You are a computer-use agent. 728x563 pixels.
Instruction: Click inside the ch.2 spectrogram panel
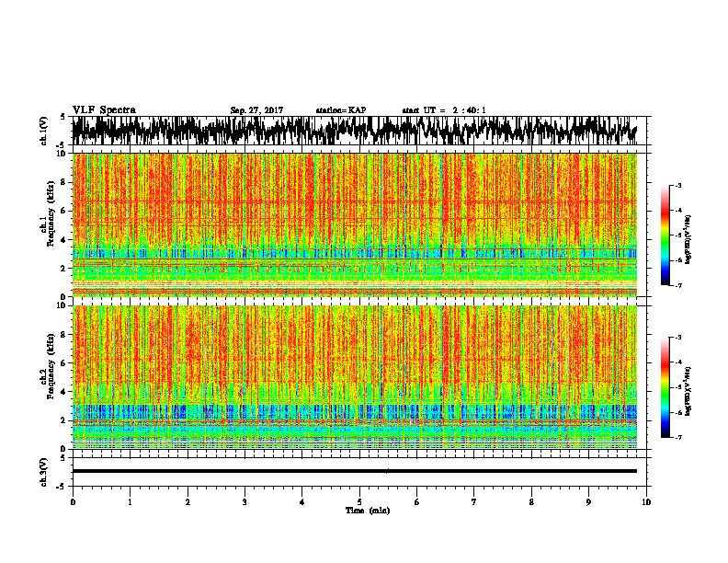click(x=354, y=377)
